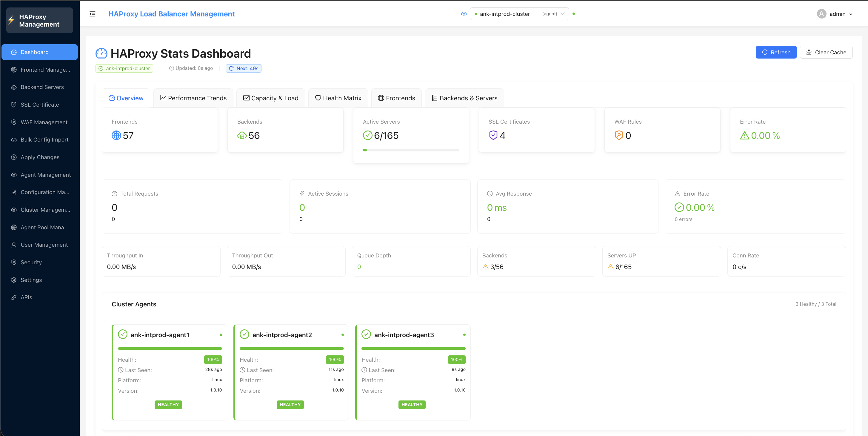Switch to Performance Trends tab
The height and width of the screenshot is (436, 868).
(x=193, y=98)
